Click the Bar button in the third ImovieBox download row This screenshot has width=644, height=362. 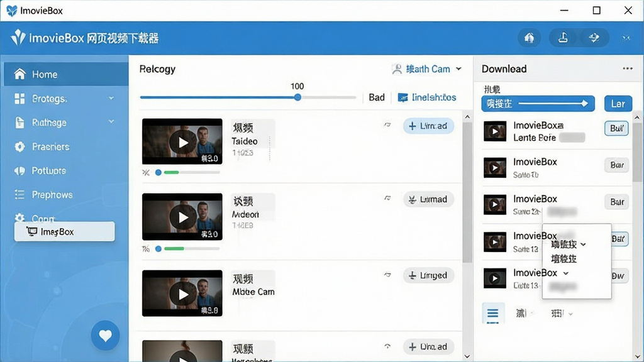[616, 202]
